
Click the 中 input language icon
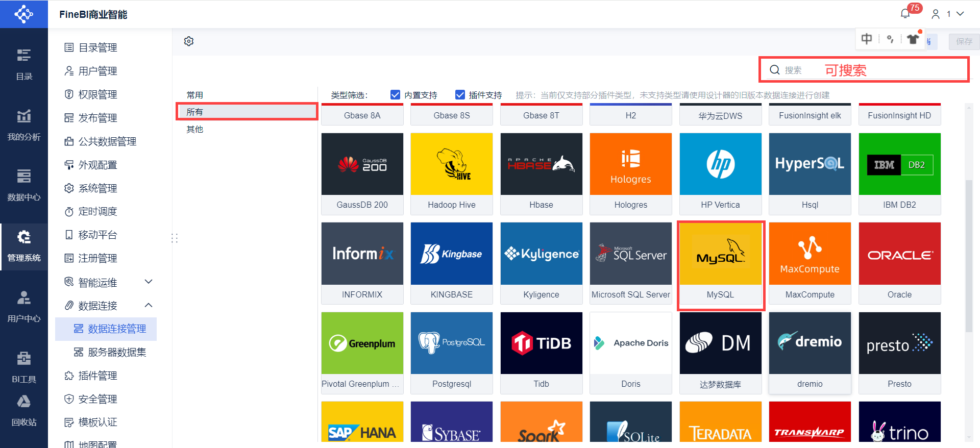867,39
